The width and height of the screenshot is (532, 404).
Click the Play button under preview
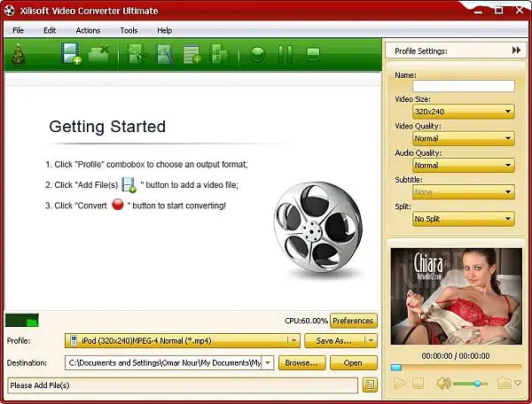coord(399,384)
